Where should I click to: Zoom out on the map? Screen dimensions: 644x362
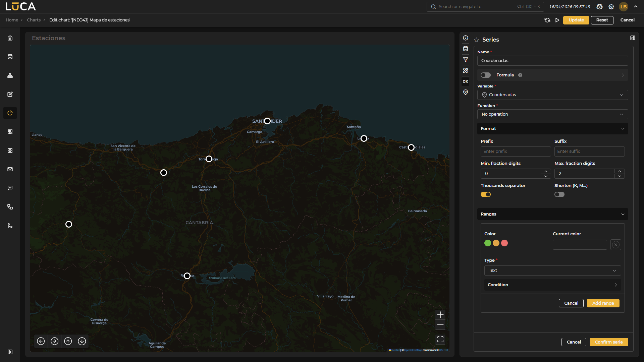440,325
